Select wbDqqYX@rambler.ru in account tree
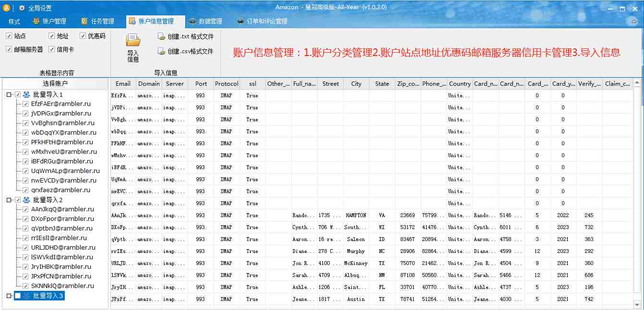This screenshot has height=310, width=644. click(x=64, y=133)
